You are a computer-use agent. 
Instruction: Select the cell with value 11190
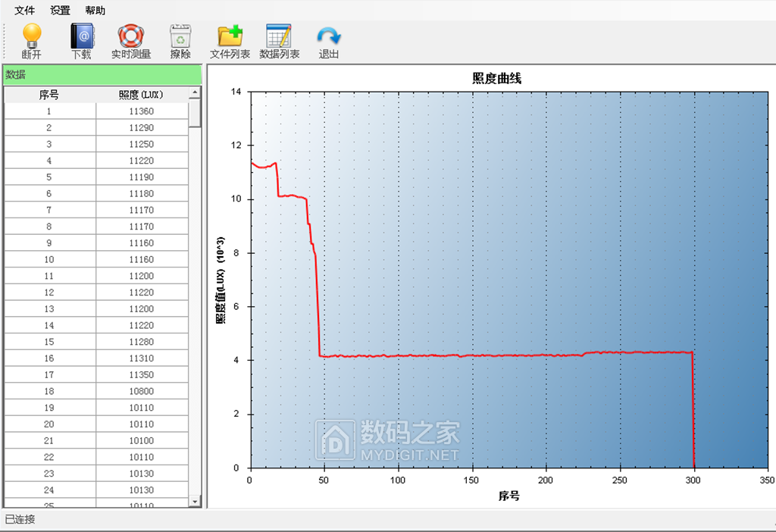(x=142, y=177)
